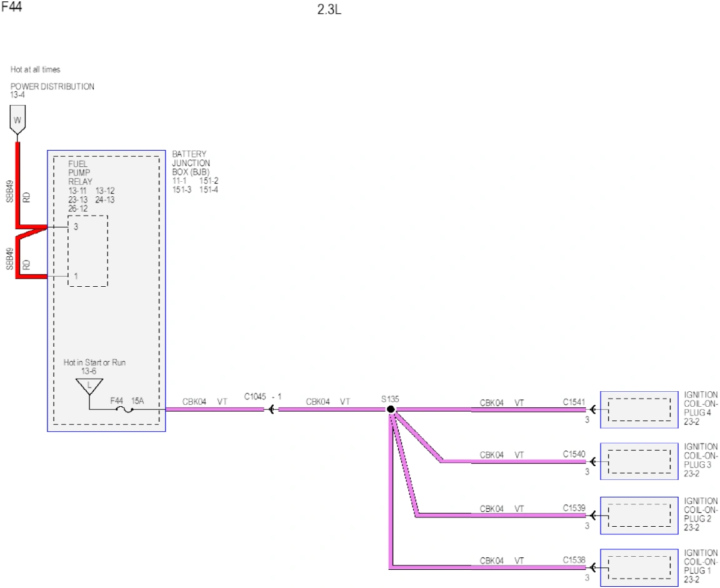Click 'CBK04' label between BJB and C1045
Screen dimensions: 720x588
coord(194,402)
